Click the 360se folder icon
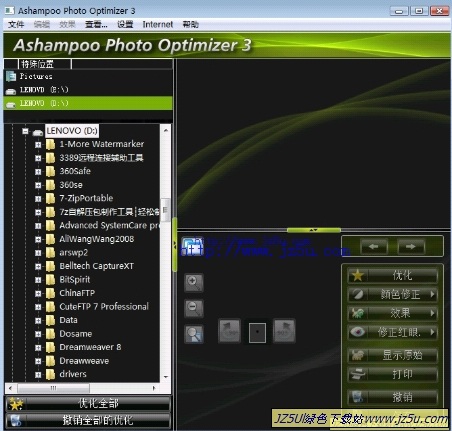The width and height of the screenshot is (452, 431). coord(50,185)
